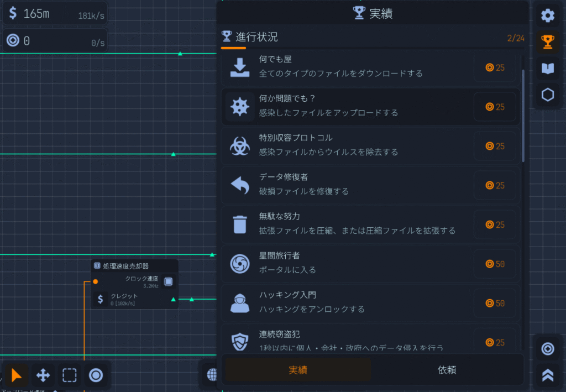Viewport: 566px width, 392px height.
Task: Click the double chevron up icon
Action: click(x=547, y=375)
